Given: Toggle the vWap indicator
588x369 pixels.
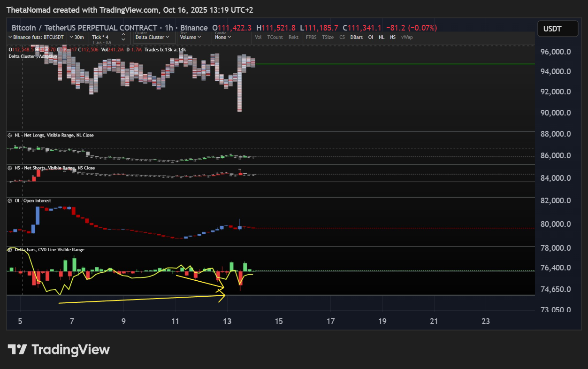Looking at the screenshot, I should tap(407, 37).
